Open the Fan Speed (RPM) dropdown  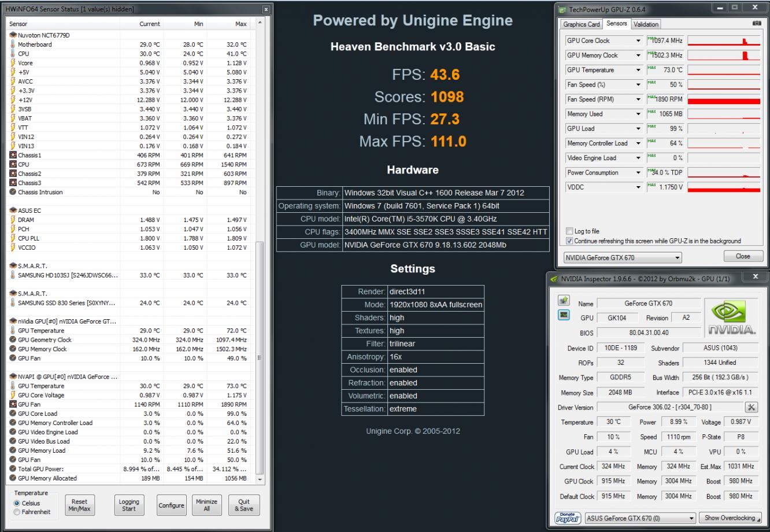(639, 99)
